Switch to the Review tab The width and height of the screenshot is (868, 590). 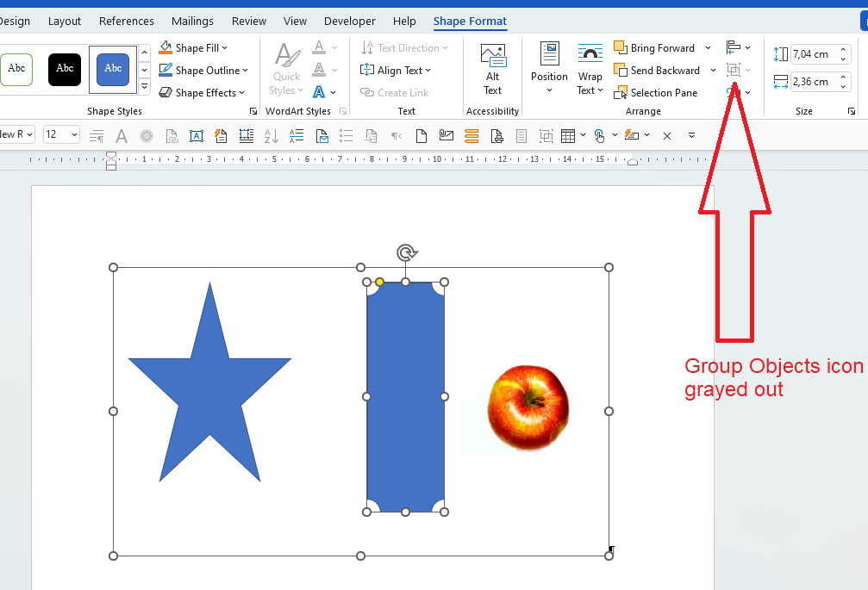tap(248, 21)
